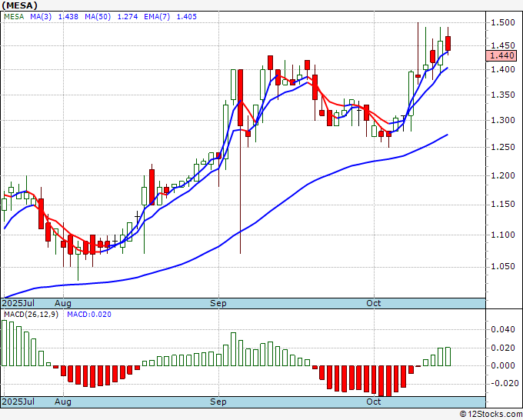
Task: Click Sep on the MACD date axis
Action: coord(218,402)
